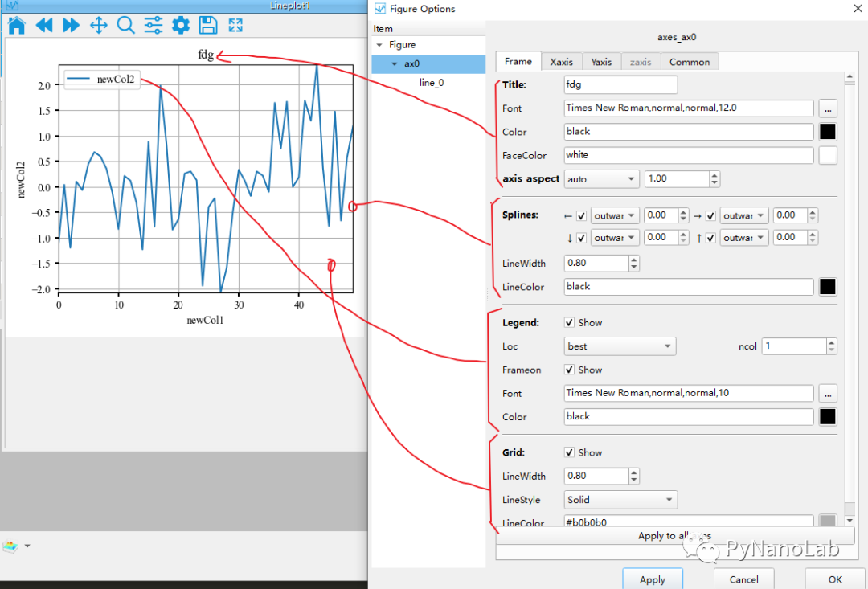This screenshot has height=589, width=868.
Task: Click the settings panel scroll-down arrow
Action: (x=850, y=521)
